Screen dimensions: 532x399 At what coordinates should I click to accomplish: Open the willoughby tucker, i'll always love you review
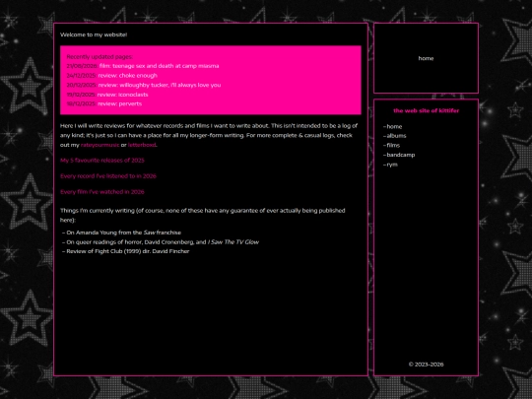(x=160, y=85)
